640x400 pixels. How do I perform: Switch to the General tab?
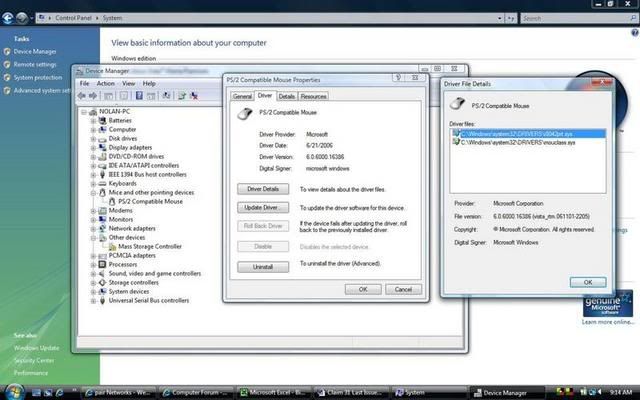242,96
